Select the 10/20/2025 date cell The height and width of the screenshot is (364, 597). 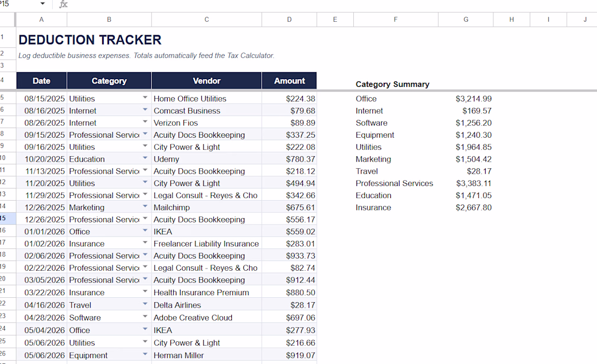point(41,159)
